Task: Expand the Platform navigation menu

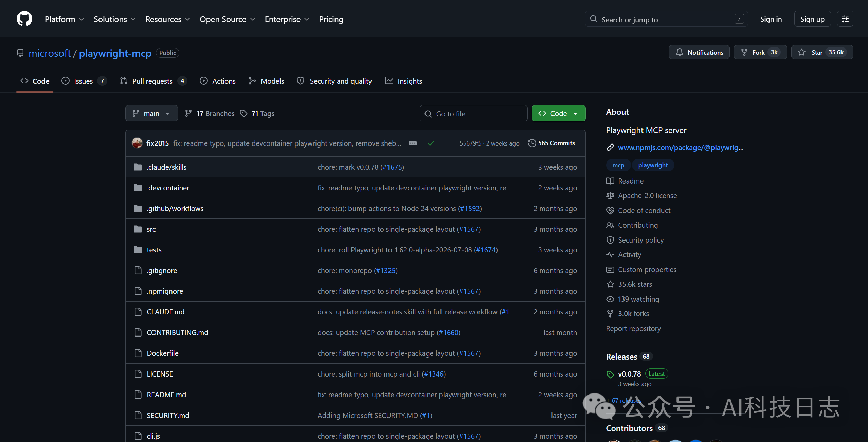Action: (64, 19)
